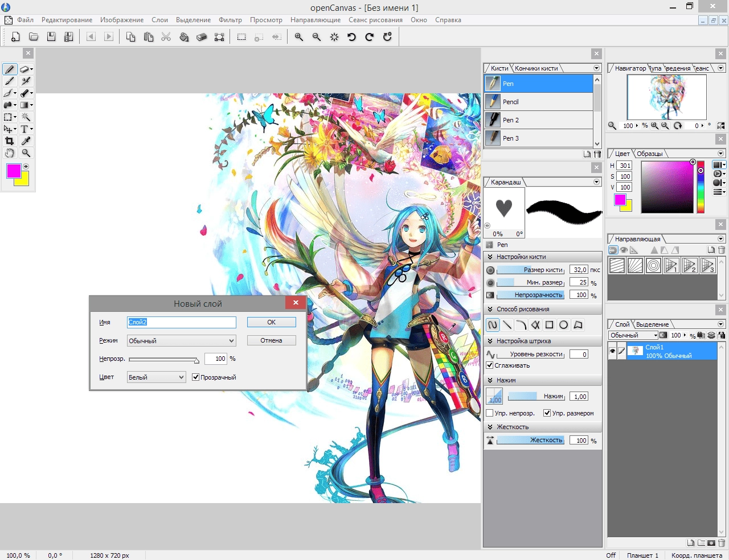Select the Pencil brush in the list

coord(539,102)
